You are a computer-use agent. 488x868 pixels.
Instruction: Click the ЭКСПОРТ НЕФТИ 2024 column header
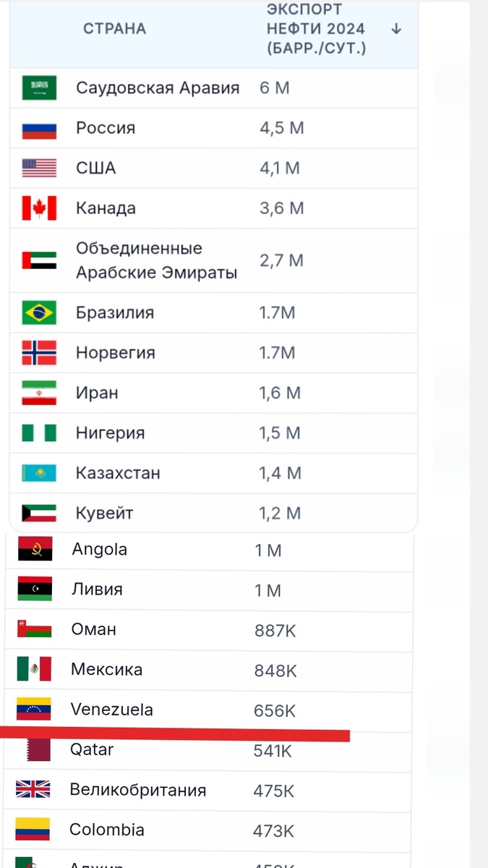(x=316, y=29)
